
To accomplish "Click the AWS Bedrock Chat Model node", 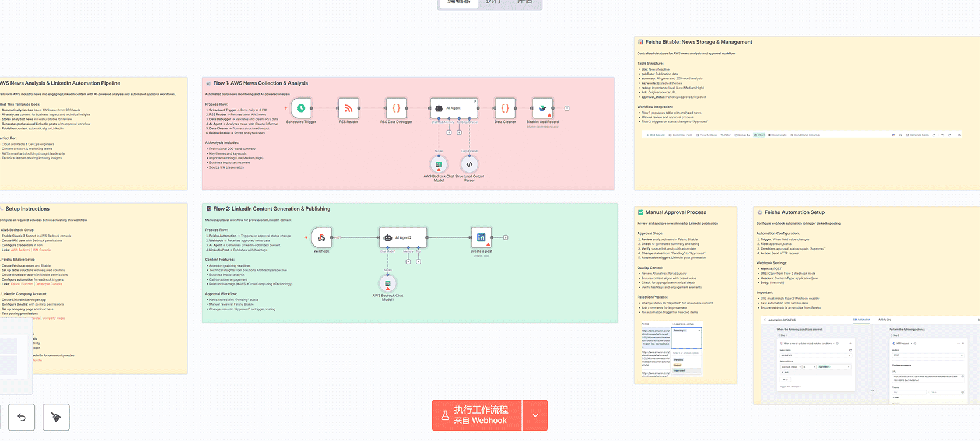I will [x=439, y=164].
